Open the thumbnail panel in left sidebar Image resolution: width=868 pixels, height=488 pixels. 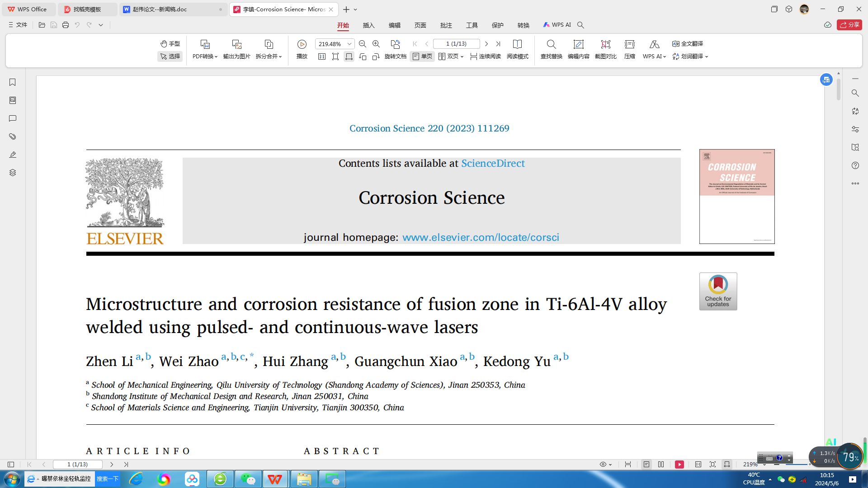[13, 100]
